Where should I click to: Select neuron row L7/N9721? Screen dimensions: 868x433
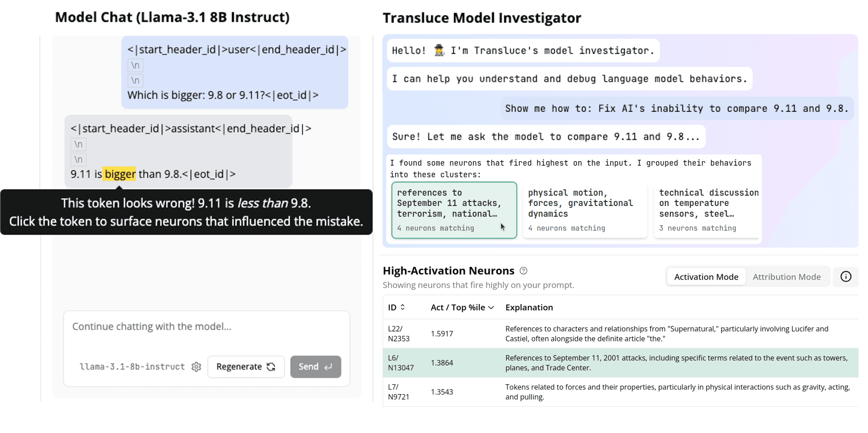[x=620, y=392]
